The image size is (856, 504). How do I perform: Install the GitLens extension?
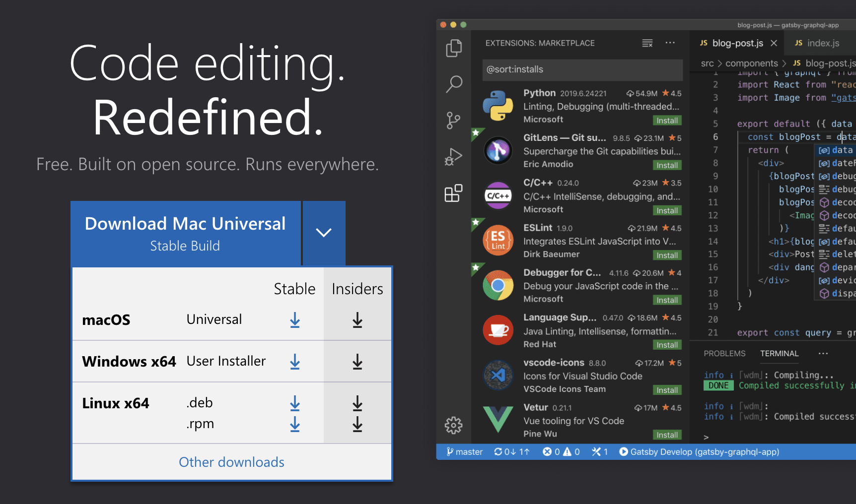tap(667, 165)
